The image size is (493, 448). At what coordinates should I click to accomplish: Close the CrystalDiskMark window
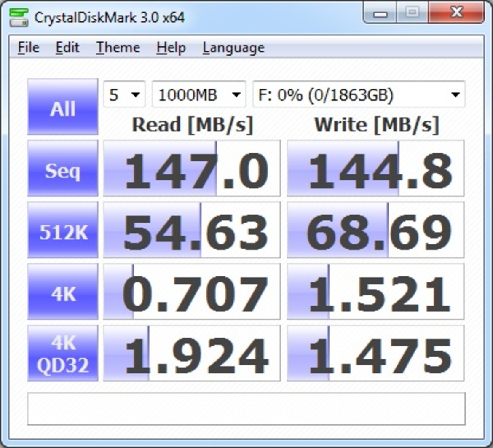coord(456,13)
